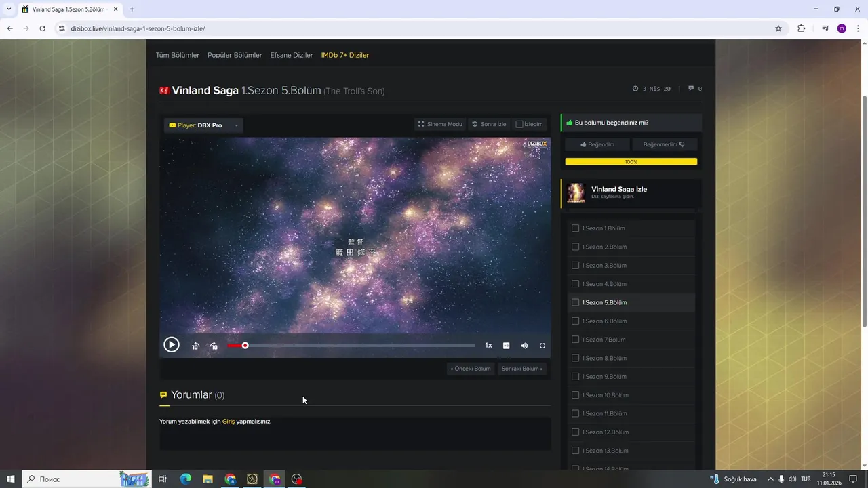Click the Beğendim thumbs-up button
This screenshot has height=488, width=868.
tap(597, 144)
